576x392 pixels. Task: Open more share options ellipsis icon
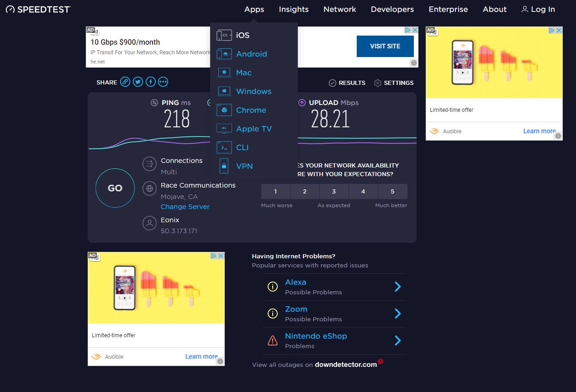(x=163, y=82)
